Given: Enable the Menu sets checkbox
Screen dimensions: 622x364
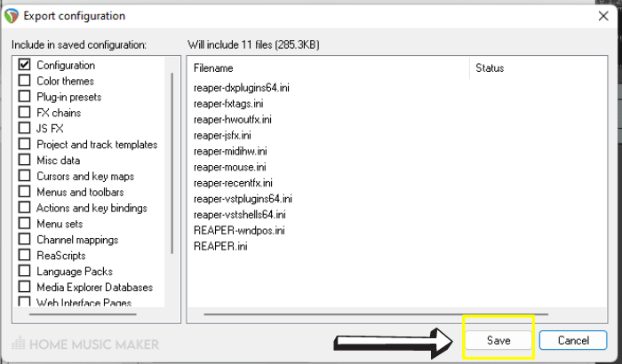Looking at the screenshot, I should point(25,223).
